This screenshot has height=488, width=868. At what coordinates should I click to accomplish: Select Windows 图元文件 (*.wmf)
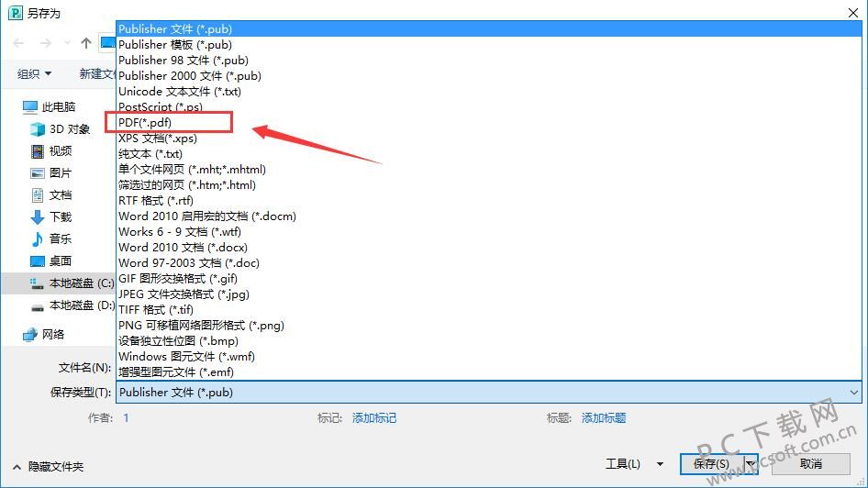489,356
